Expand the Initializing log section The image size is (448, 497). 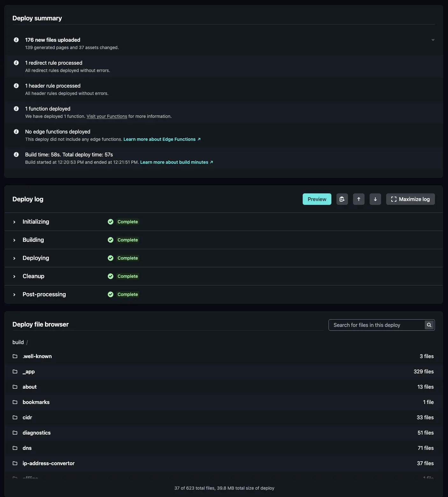pos(14,222)
